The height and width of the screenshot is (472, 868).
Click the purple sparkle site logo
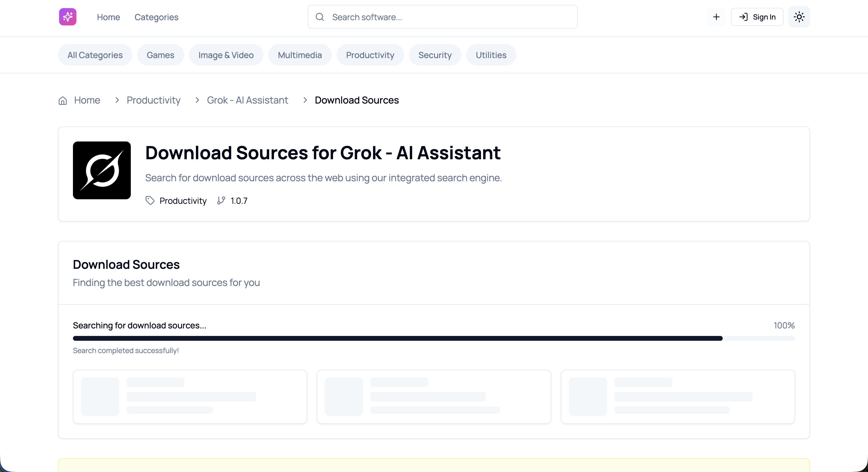click(68, 17)
